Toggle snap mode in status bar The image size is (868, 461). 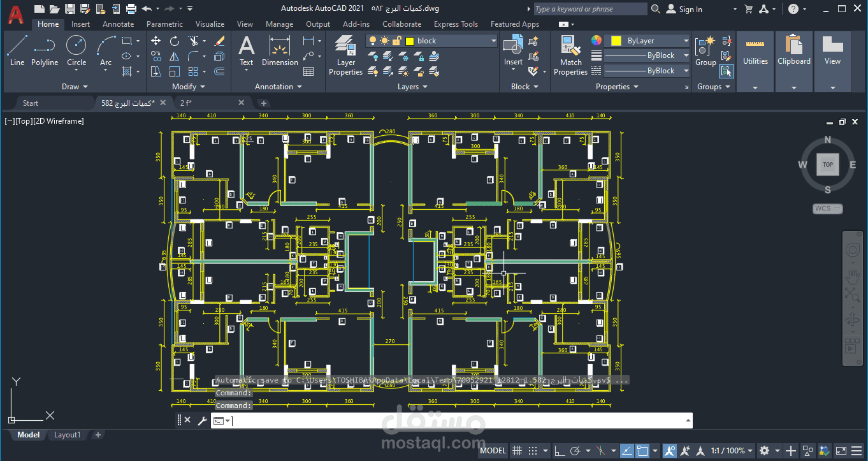tap(533, 450)
